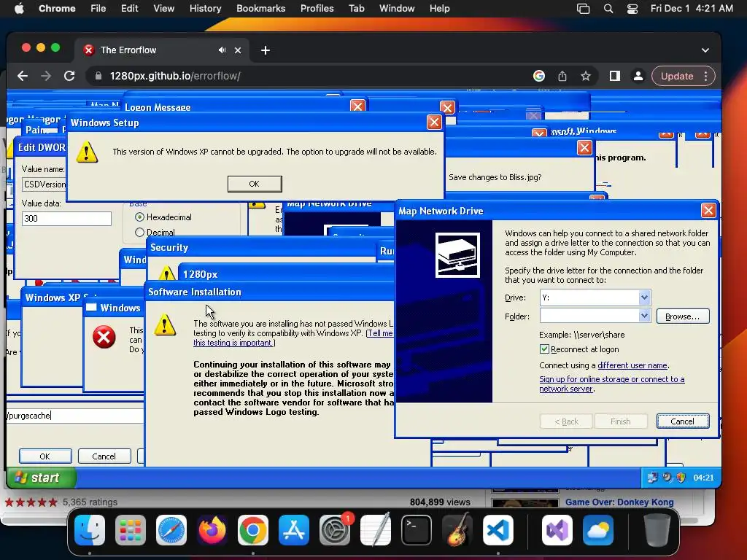Click the /purgecache text field
Viewport: 747px width, 560px height.
point(75,416)
